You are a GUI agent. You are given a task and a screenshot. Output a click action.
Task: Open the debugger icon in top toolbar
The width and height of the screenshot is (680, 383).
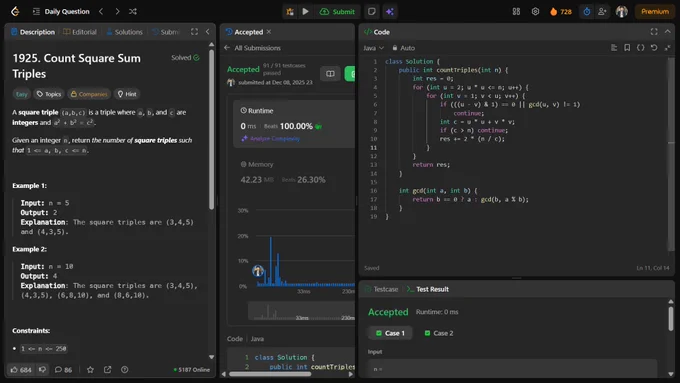pos(290,12)
